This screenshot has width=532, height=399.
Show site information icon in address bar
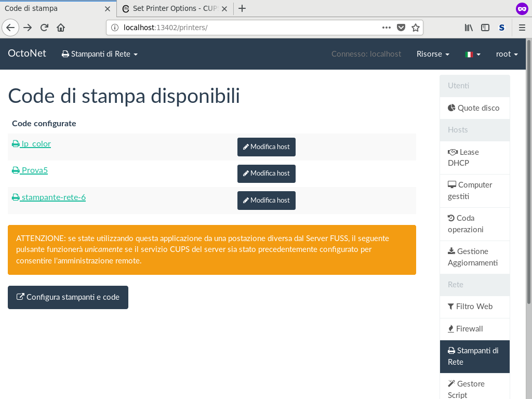coord(115,28)
